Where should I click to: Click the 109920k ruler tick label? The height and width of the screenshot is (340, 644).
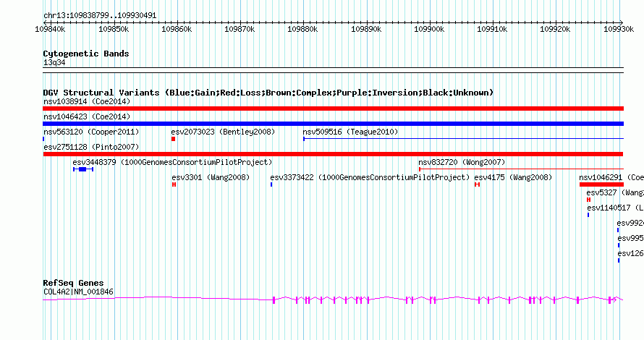pos(555,29)
